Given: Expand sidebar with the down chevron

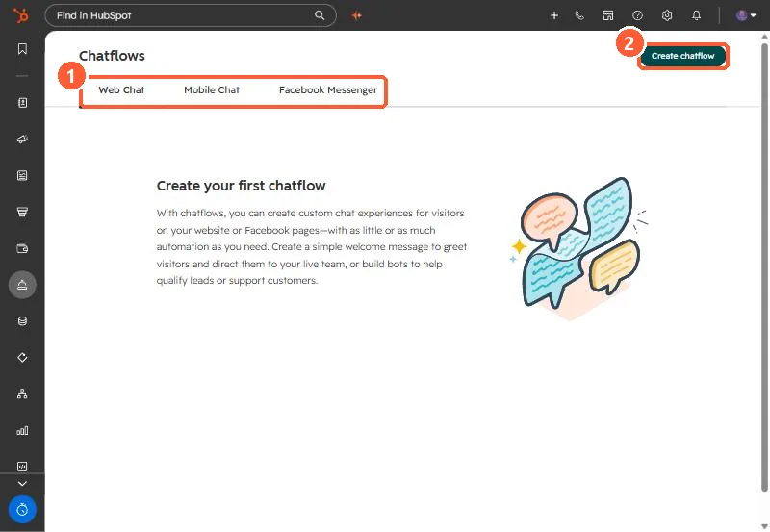Looking at the screenshot, I should click(22, 483).
